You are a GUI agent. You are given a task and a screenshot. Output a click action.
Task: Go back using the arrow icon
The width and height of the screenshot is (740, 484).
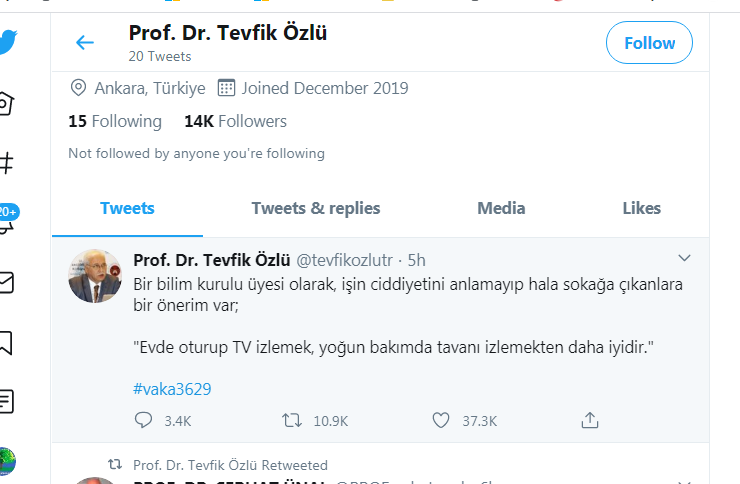pyautogui.click(x=85, y=42)
